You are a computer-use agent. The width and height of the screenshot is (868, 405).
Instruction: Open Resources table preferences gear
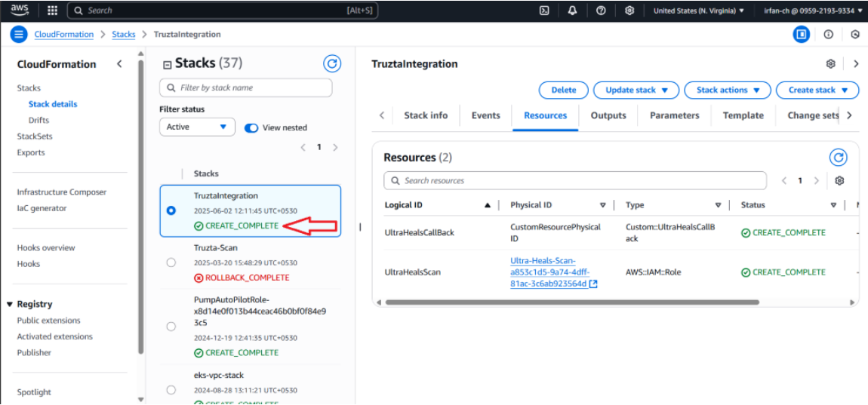coord(839,181)
